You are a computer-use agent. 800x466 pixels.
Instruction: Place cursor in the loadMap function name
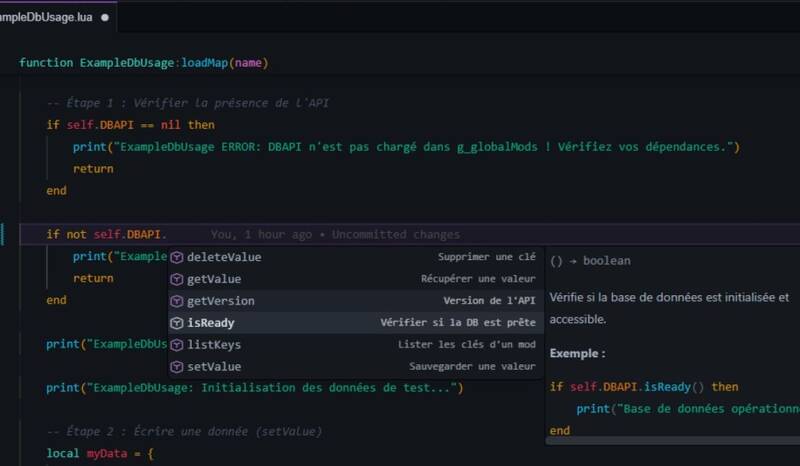[204, 63]
